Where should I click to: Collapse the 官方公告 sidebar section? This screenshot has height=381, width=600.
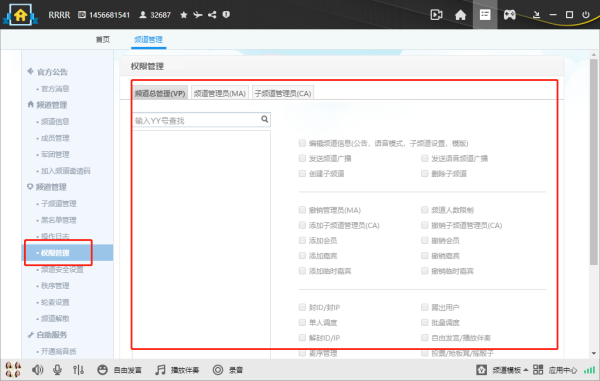click(47, 72)
